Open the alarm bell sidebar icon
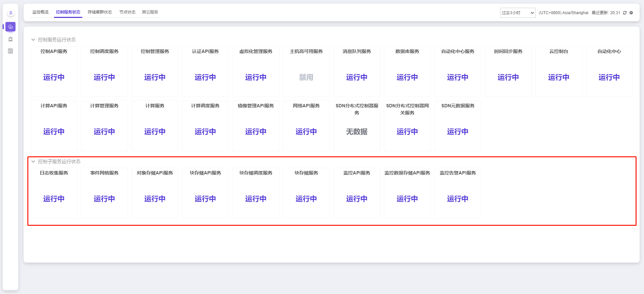 click(10, 39)
